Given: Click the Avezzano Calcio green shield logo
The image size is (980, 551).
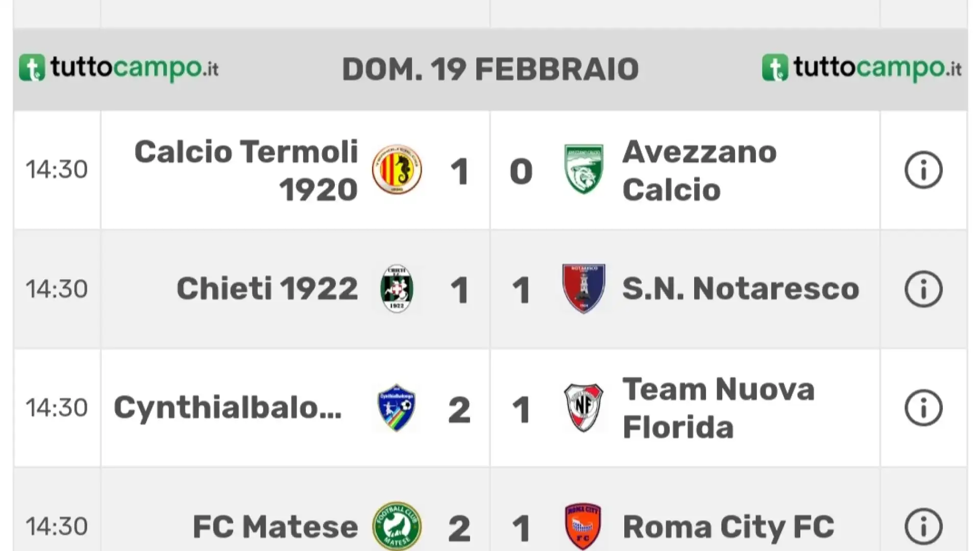Looking at the screenshot, I should (x=583, y=169).
